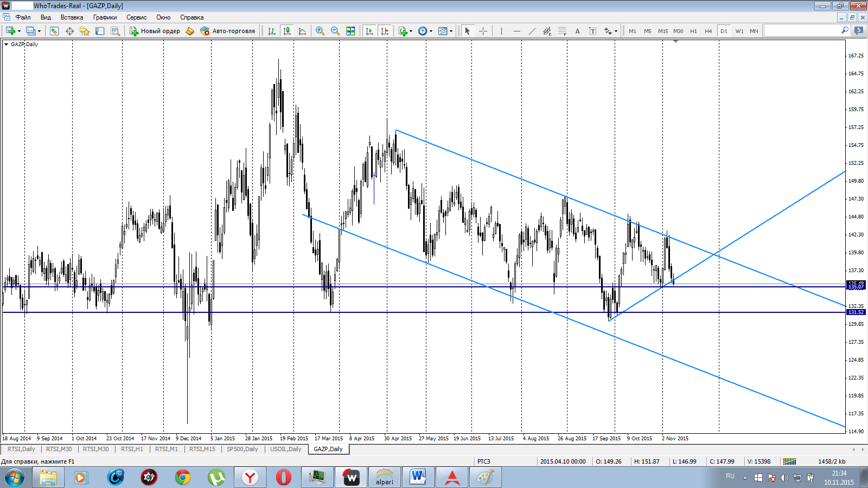Switch timeframe to H1
Viewport: 868px width, 488px height.
[693, 31]
